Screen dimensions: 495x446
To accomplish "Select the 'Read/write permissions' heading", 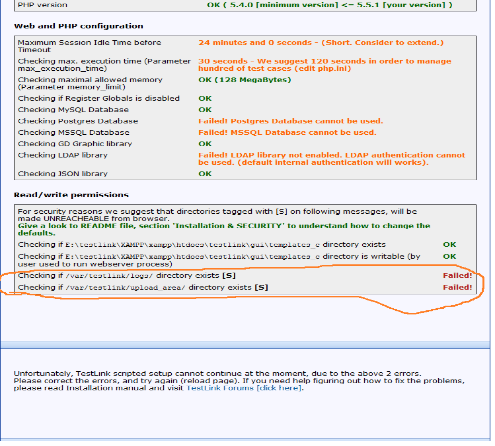I will pyautogui.click(x=71, y=195).
